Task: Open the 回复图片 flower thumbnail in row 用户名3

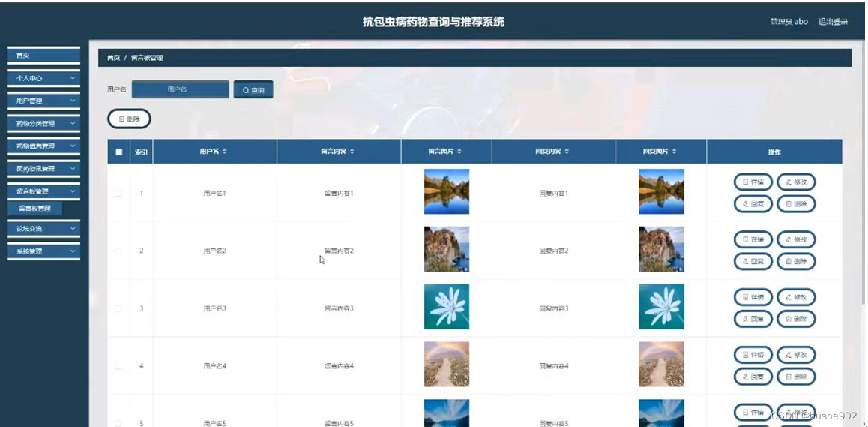Action: [x=661, y=307]
